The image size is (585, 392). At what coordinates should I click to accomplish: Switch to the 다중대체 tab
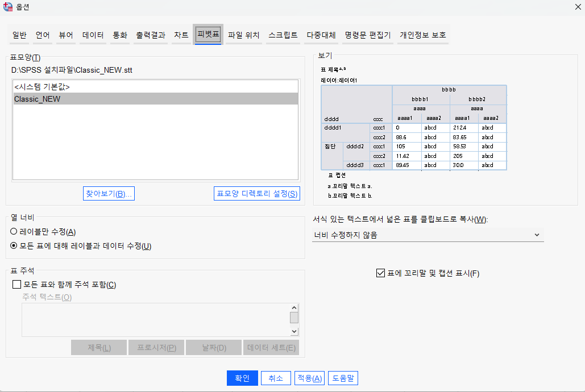[321, 35]
